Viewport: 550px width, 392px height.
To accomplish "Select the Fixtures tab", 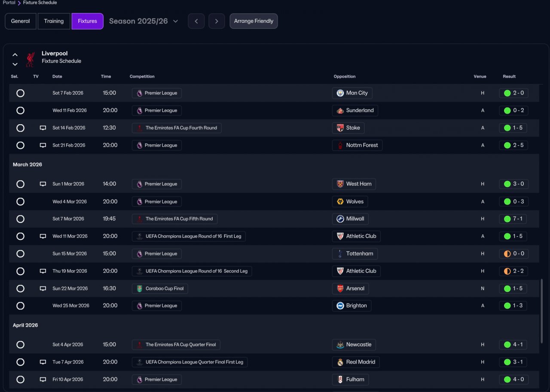I will coord(88,21).
